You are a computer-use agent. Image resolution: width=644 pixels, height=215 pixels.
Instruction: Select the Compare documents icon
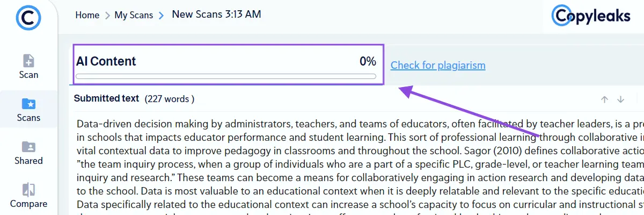pyautogui.click(x=28, y=189)
